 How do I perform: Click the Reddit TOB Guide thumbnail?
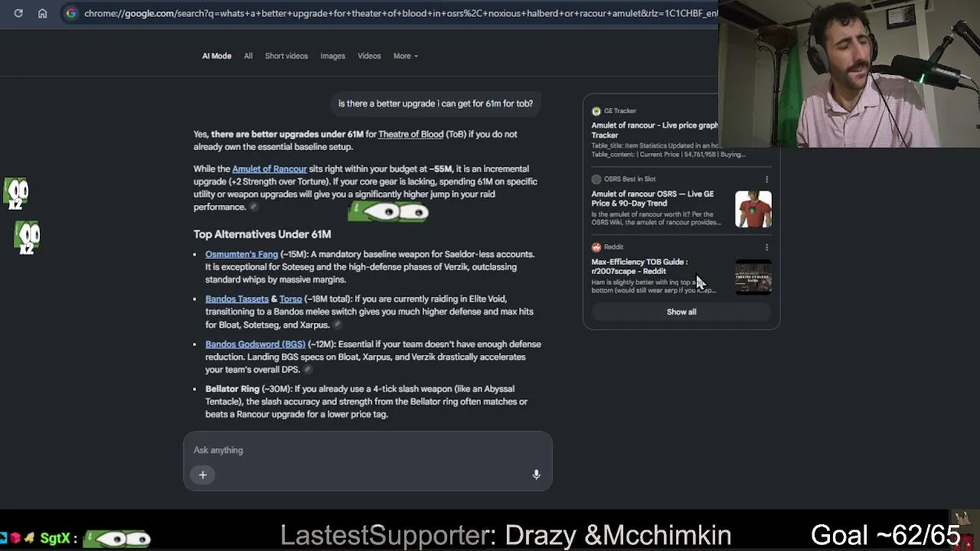(x=753, y=277)
